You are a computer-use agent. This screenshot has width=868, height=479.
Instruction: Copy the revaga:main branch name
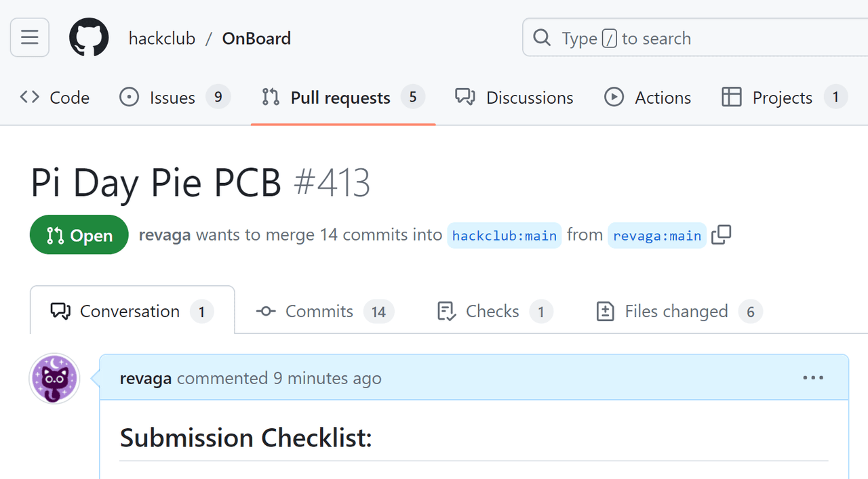pos(722,235)
